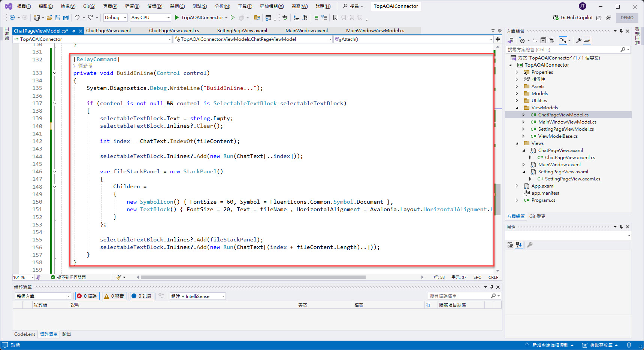Toggle auto-hide pin on 錯誤清單 panel

pos(492,287)
